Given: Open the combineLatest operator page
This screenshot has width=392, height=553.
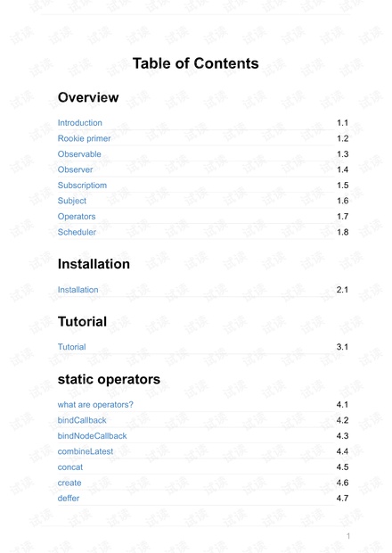Looking at the screenshot, I should click(x=86, y=451).
